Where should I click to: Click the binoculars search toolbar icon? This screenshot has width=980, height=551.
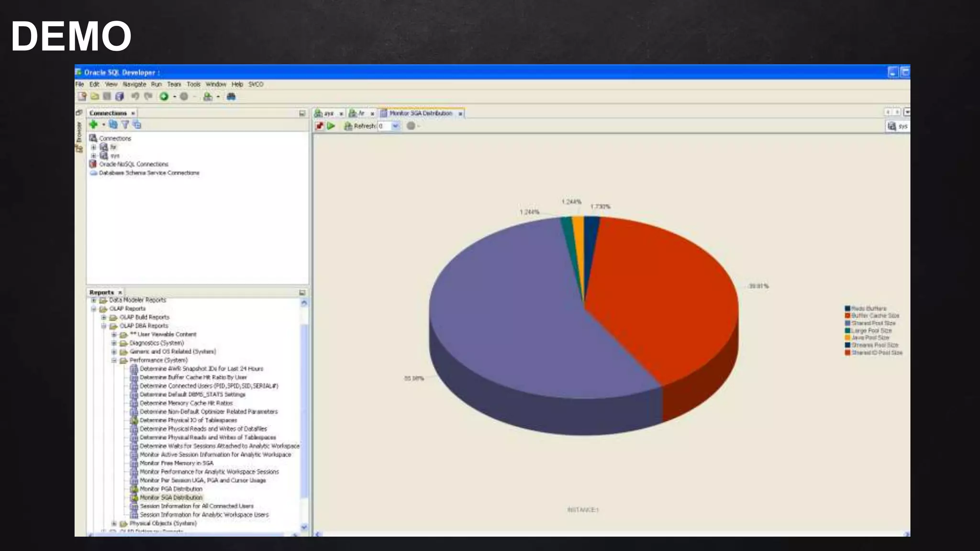click(x=231, y=97)
